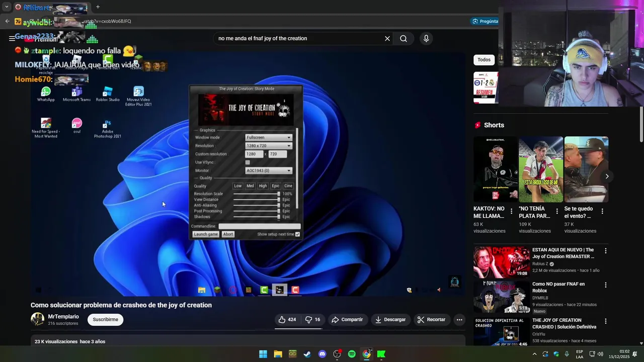This screenshot has height=362, width=644.
Task: Click the Anti-Aliasing slider
Action: click(257, 205)
